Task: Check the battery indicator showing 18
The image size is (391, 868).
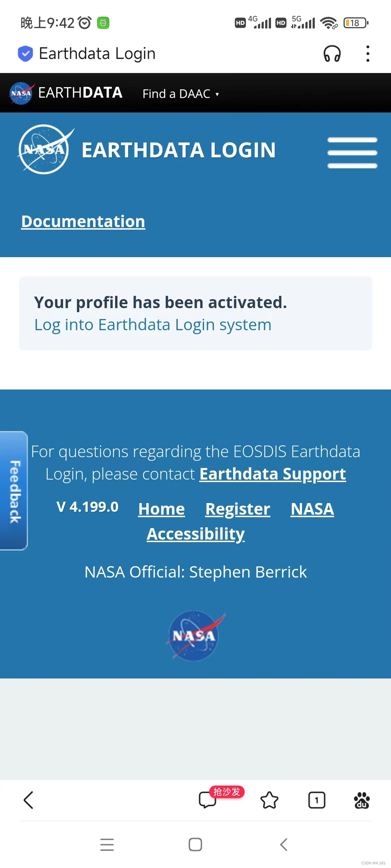Action: [x=355, y=22]
